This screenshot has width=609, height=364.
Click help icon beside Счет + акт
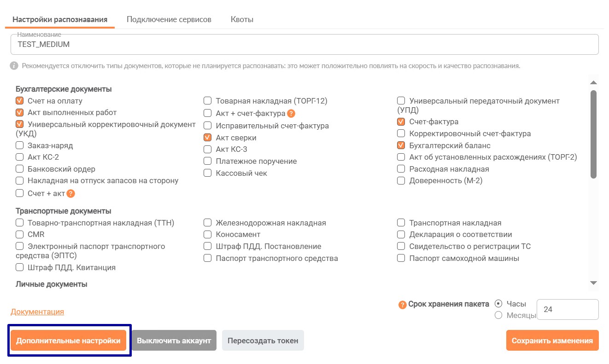point(70,194)
